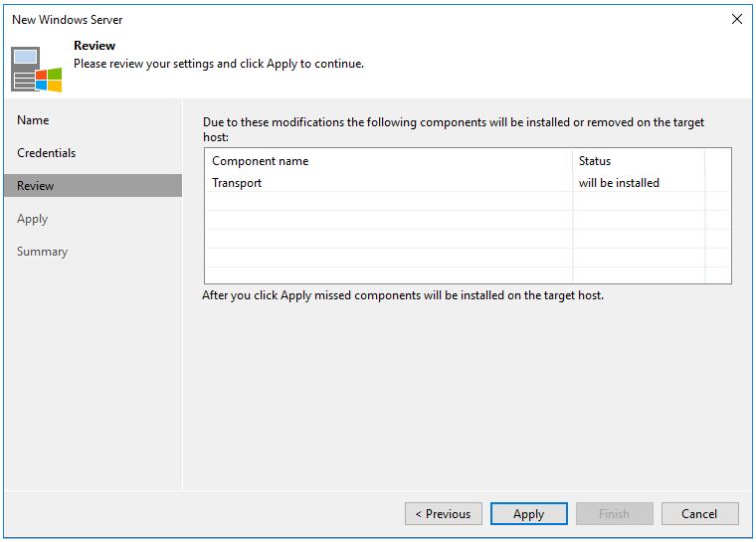Click the greyed-out Finish button
This screenshot has height=542, width=756.
pos(614,514)
